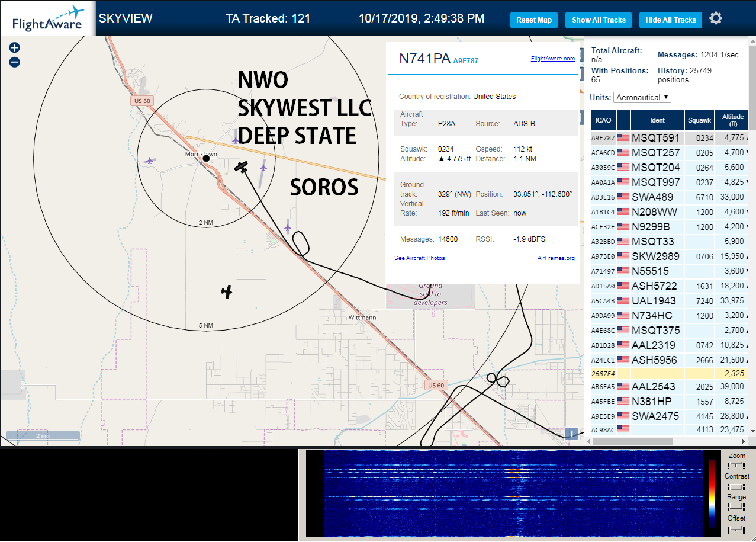Viewport: 756px width, 542px height.
Task: Select the black aircraft icon above 5 NM label
Action: coord(226,291)
